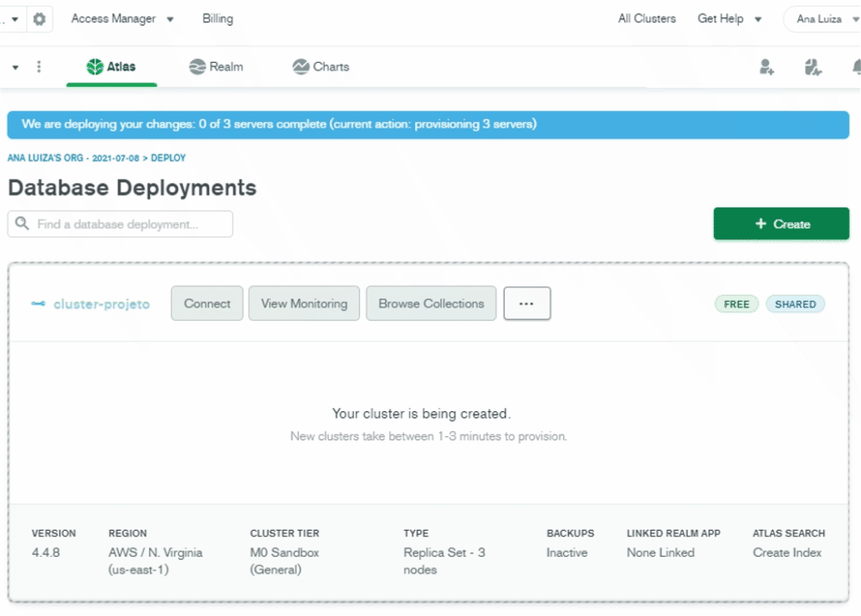Open invite user icon
861x616 pixels.
766,67
